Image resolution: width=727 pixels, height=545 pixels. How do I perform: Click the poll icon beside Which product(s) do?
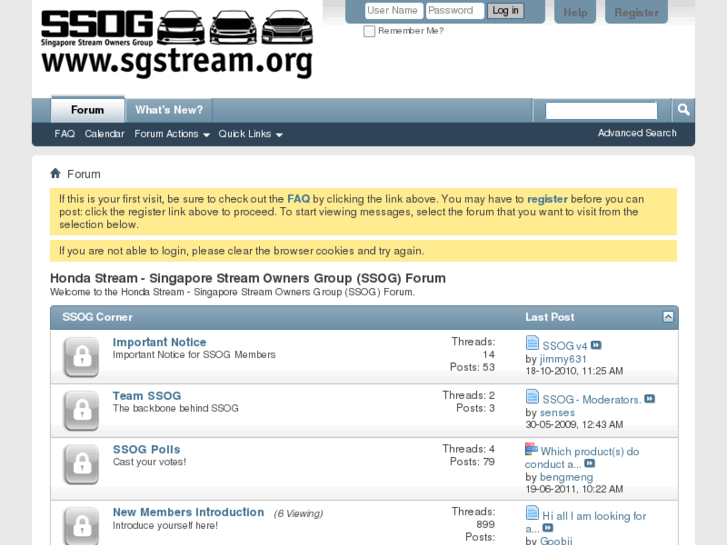coord(531,449)
